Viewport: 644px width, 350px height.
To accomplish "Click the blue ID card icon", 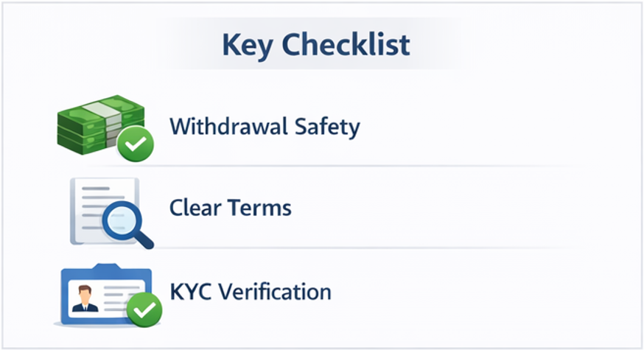I will click(103, 293).
